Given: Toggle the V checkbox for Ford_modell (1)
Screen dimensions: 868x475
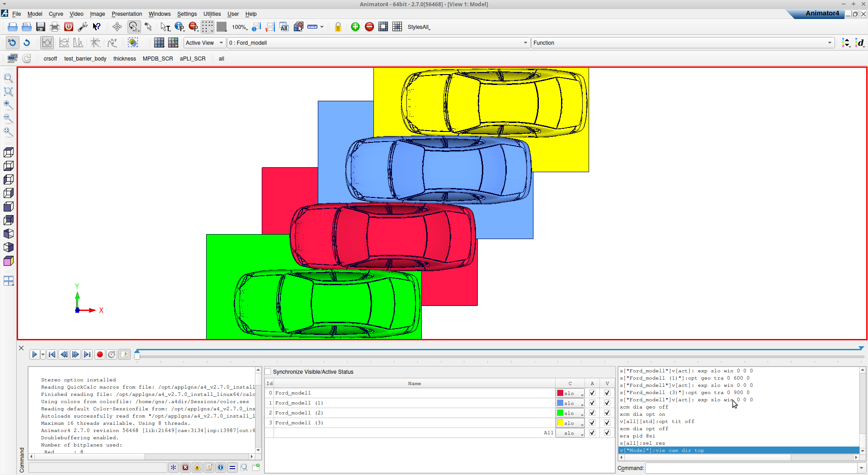Looking at the screenshot, I should click(x=607, y=403).
